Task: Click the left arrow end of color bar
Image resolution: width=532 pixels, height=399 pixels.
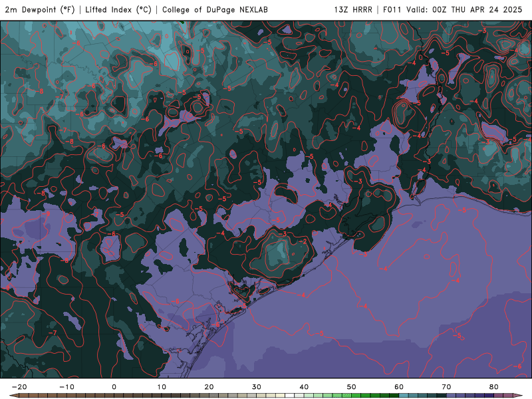Action: pos(13,396)
